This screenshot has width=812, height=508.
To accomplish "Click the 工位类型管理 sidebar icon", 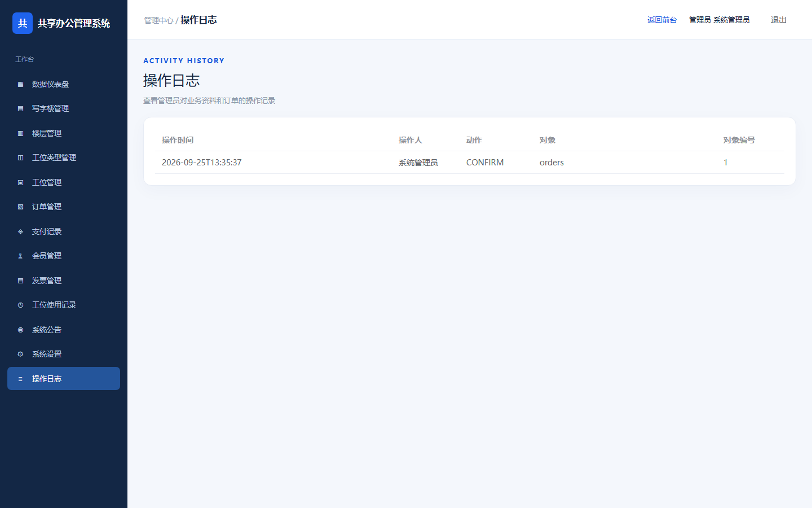I will tap(20, 157).
